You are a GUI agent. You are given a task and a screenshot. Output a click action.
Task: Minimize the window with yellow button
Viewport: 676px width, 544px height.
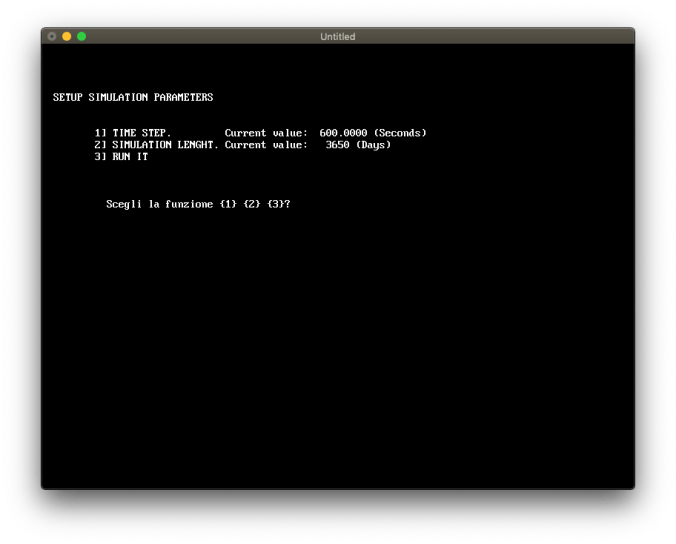tap(67, 37)
